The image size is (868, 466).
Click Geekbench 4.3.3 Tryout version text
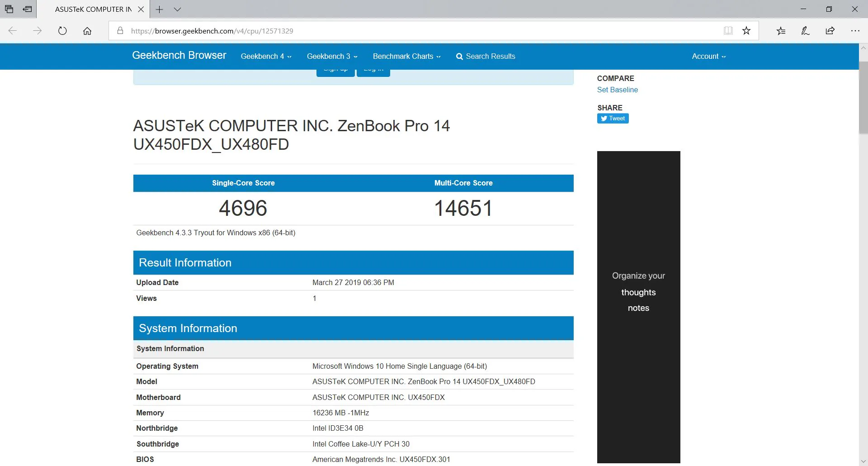[216, 233]
